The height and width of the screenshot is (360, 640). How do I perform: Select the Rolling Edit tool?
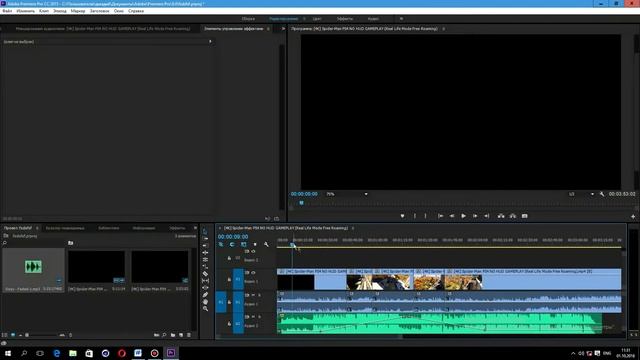click(205, 260)
